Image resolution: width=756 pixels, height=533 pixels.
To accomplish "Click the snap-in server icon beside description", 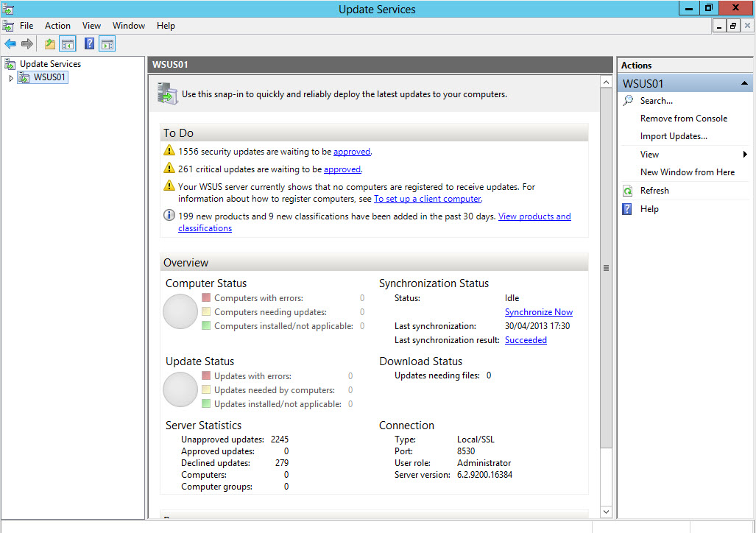I will (167, 93).
